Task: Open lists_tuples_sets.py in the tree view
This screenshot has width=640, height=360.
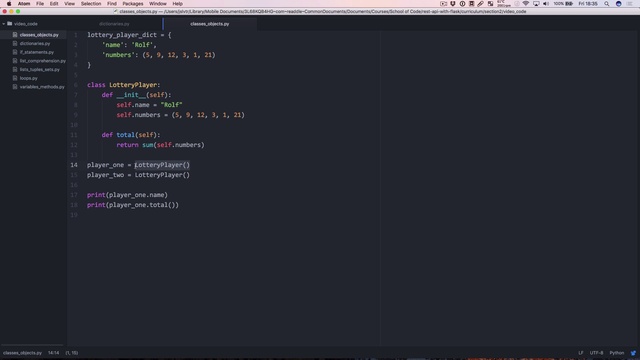Action: 40,70
